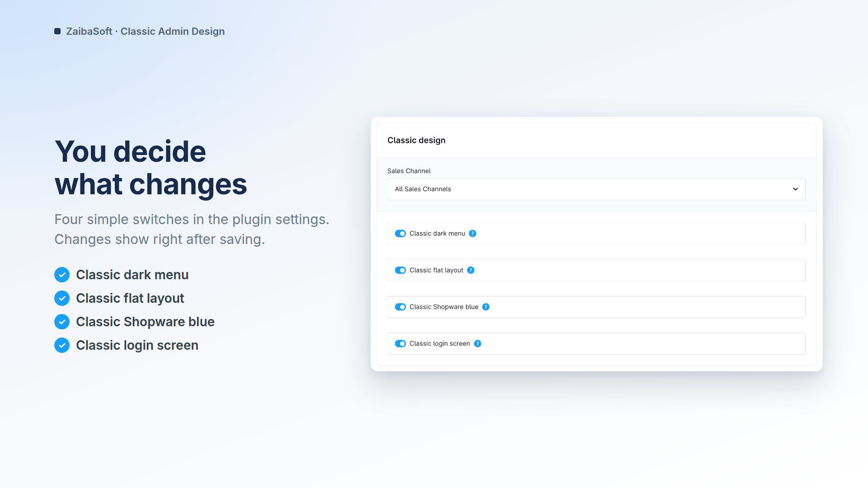Image resolution: width=868 pixels, height=488 pixels.
Task: Click bold bullet text Classic login screen
Action: pyautogui.click(x=137, y=345)
